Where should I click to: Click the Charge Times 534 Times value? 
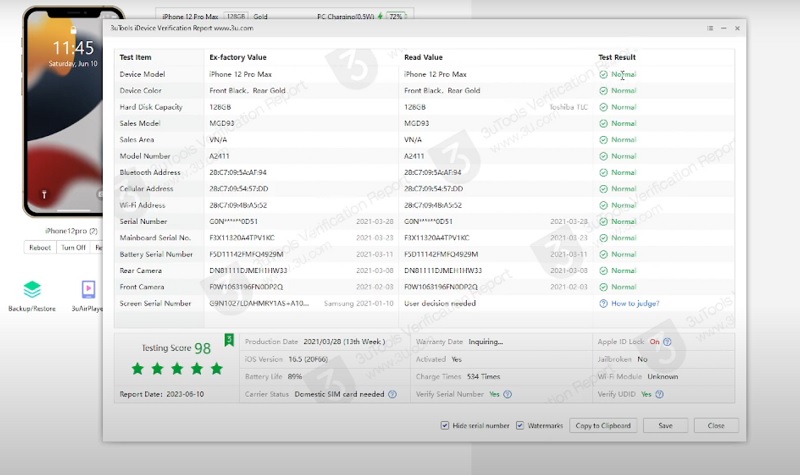pyautogui.click(x=484, y=377)
